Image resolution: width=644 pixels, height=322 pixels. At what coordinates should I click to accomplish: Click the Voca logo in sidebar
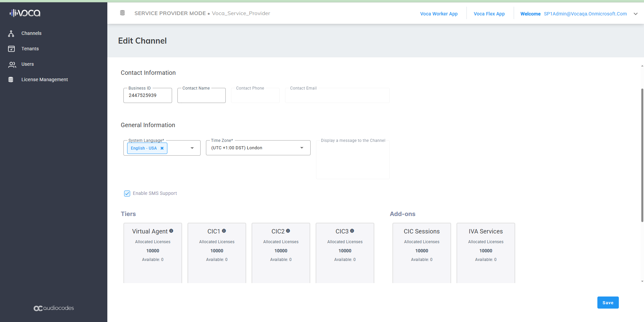click(x=25, y=13)
